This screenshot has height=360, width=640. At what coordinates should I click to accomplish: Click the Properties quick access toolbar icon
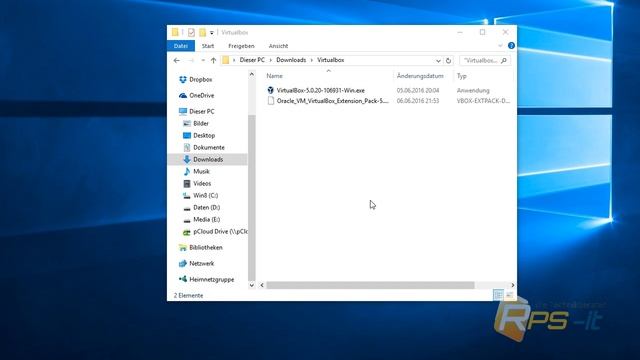coord(191,32)
